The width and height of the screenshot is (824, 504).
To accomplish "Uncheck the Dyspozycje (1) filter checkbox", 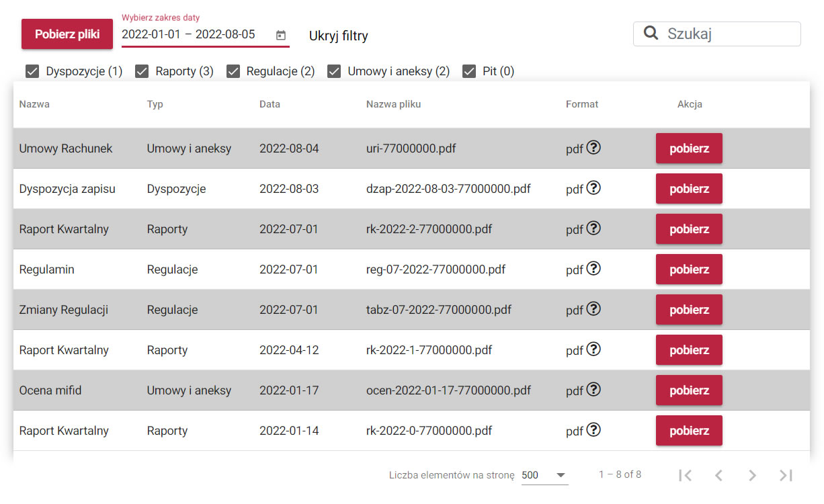I will [x=32, y=71].
